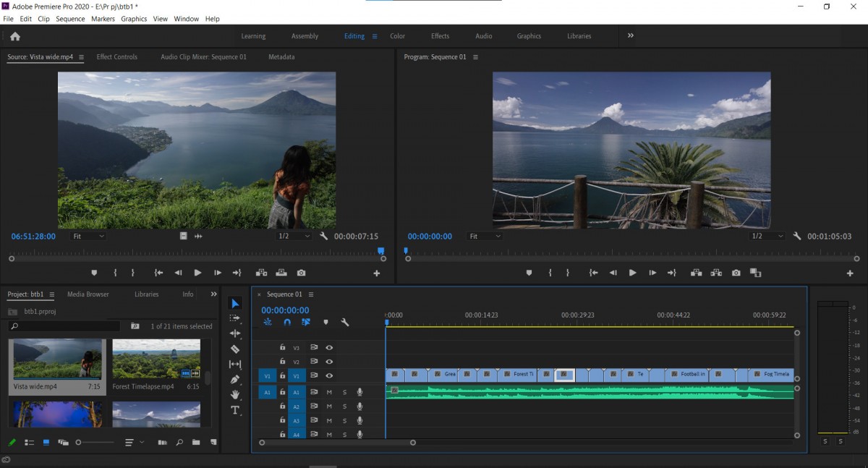Open Program monitor settings wrench
The height and width of the screenshot is (468, 868).
point(797,236)
